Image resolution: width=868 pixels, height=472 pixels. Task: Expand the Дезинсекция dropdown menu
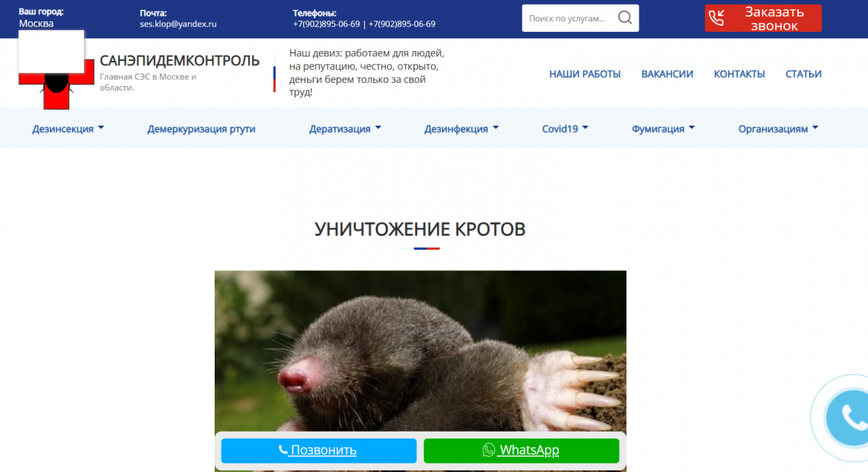pos(68,129)
